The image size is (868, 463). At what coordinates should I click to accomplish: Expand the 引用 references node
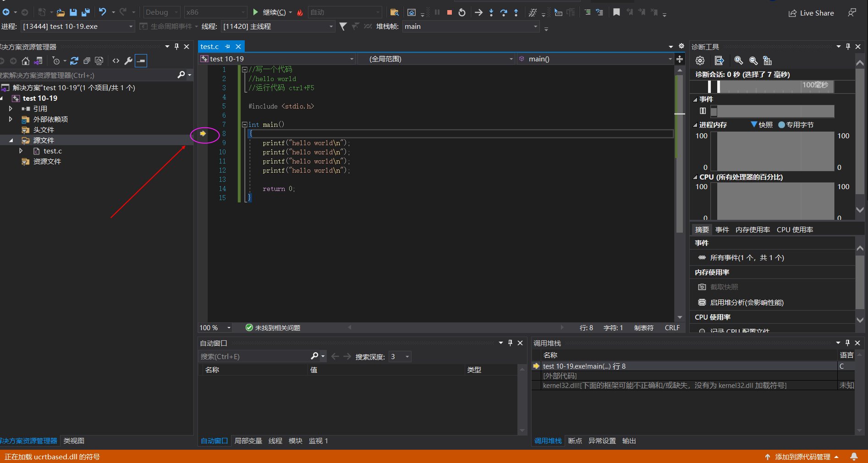click(x=11, y=109)
